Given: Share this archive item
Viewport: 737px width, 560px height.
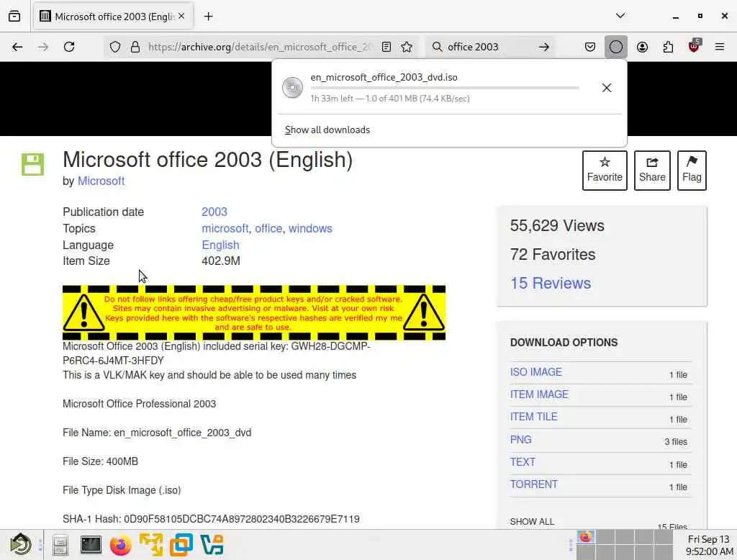Looking at the screenshot, I should [652, 170].
